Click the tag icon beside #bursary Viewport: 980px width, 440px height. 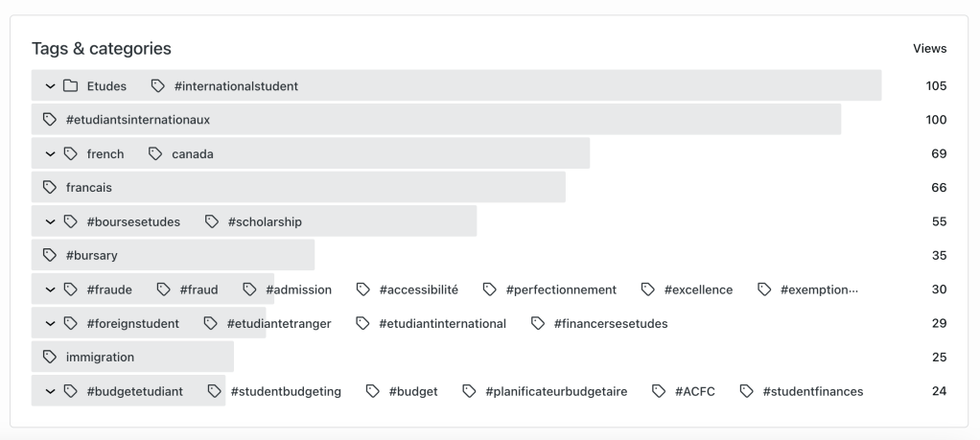50,256
